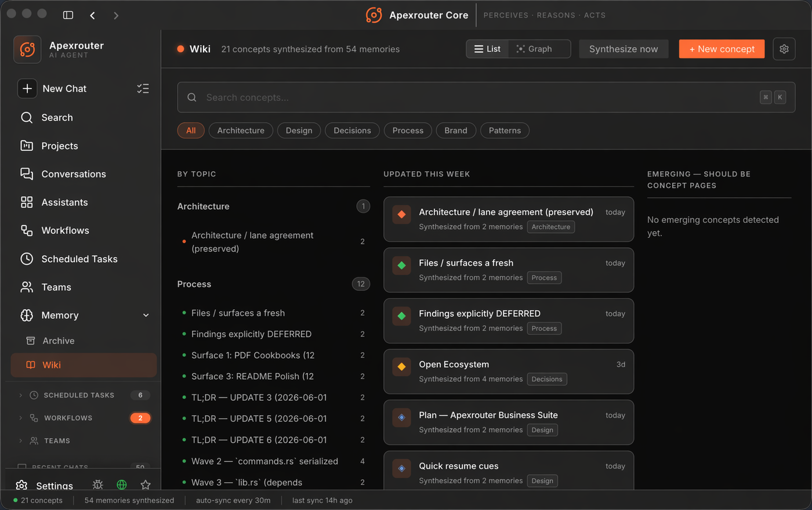Click the search magnifier in concepts field

click(x=192, y=97)
